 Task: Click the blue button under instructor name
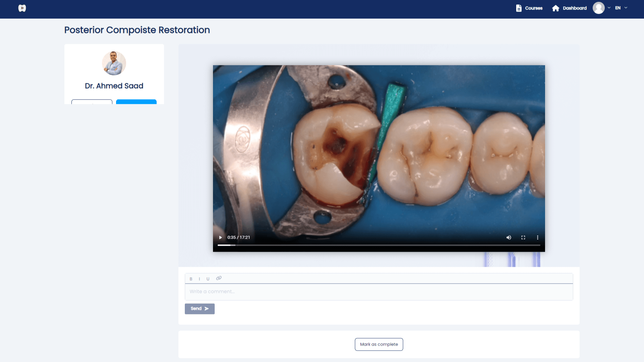136,102
